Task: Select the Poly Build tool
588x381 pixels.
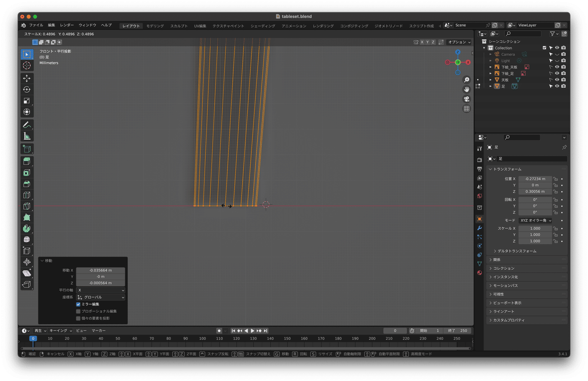Action: (26, 218)
